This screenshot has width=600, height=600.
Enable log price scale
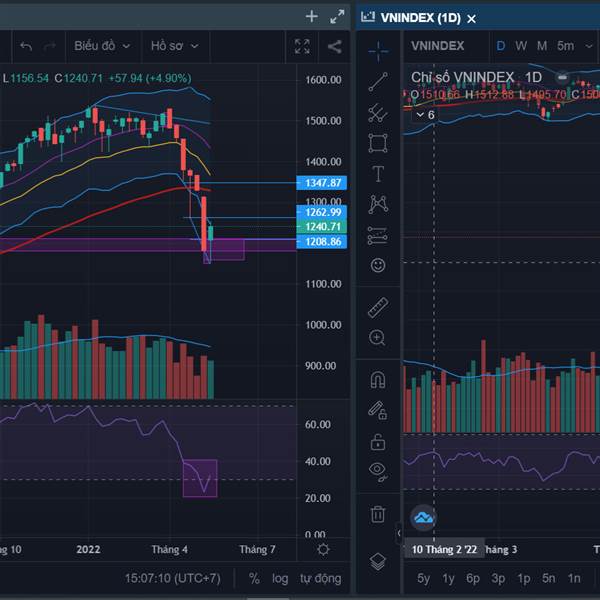tap(280, 578)
